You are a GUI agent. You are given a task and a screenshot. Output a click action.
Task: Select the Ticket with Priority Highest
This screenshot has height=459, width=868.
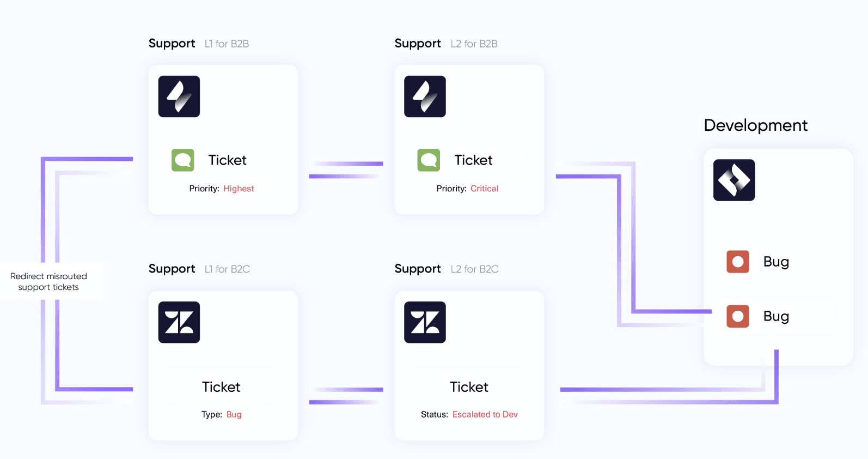click(227, 160)
